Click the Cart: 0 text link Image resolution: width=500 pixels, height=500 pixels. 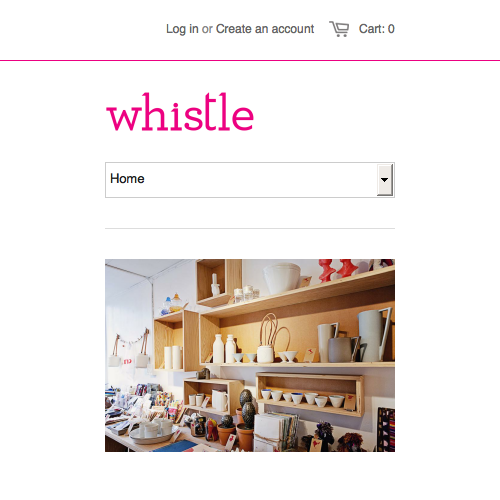(377, 29)
